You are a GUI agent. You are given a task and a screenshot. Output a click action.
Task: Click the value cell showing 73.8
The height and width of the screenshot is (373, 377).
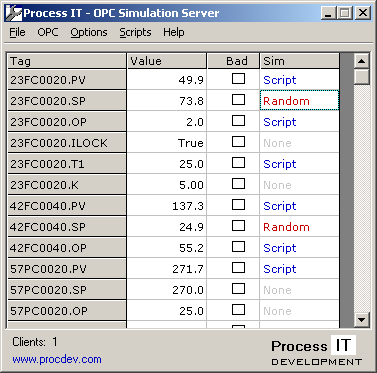pyautogui.click(x=167, y=100)
